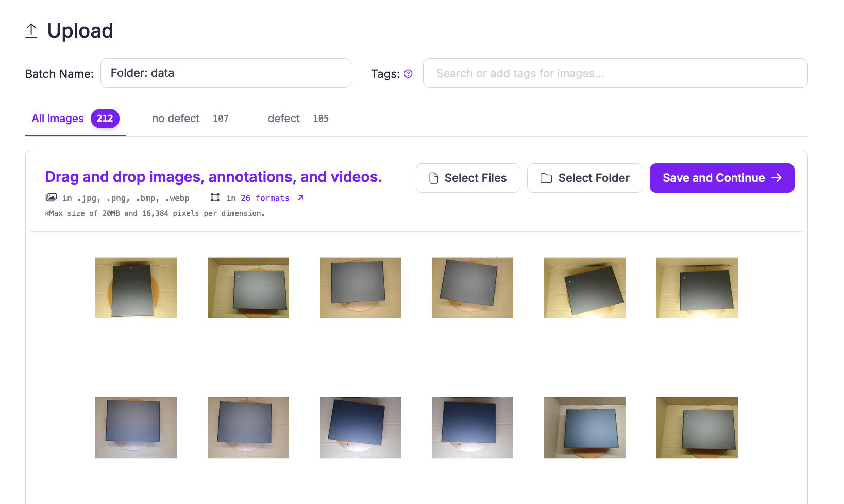This screenshot has width=844, height=504.
Task: Select the fourth thumbnail in the top row
Action: pyautogui.click(x=472, y=288)
